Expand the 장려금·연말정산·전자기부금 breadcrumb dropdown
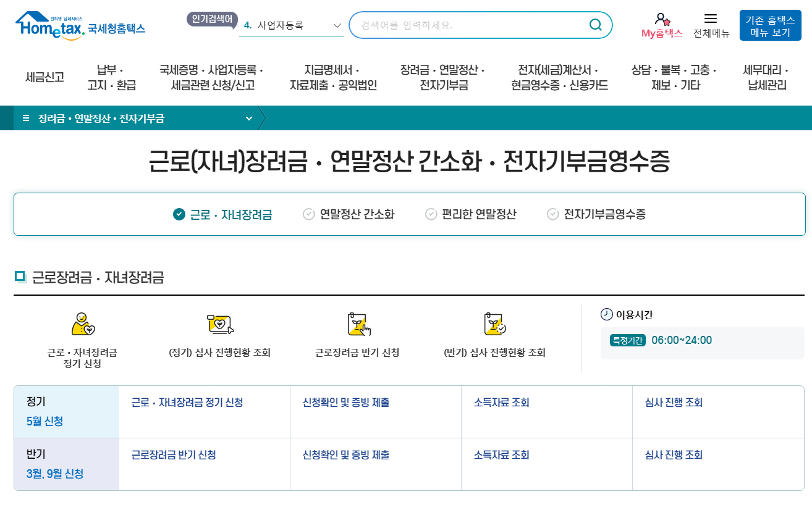Viewport: 812px width, 510px height. (249, 118)
